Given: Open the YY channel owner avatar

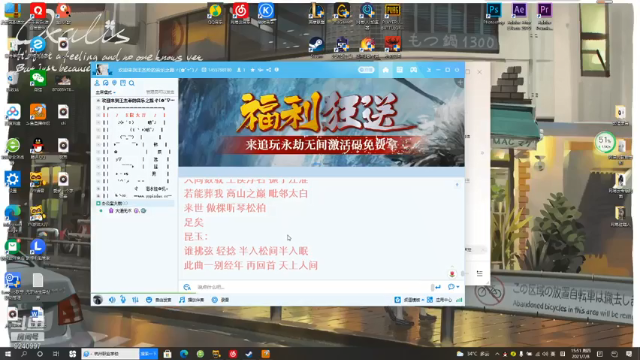Looking at the screenshot, I should 102,70.
